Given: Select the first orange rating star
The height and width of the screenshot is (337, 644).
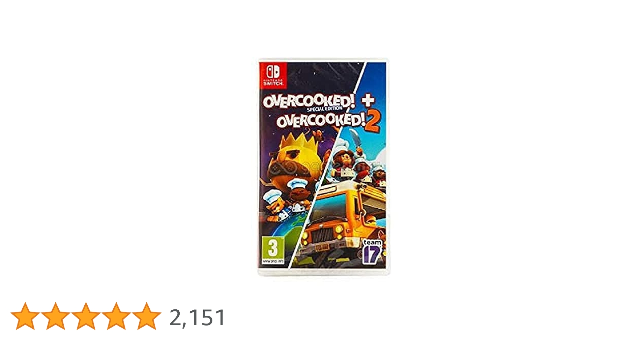Looking at the screenshot, I should click(x=25, y=316).
